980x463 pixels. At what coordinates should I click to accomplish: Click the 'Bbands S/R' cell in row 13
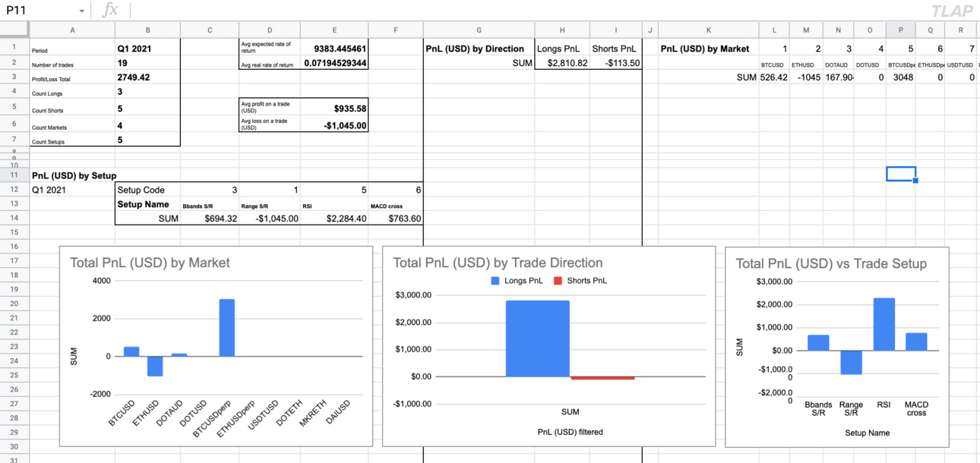point(210,205)
